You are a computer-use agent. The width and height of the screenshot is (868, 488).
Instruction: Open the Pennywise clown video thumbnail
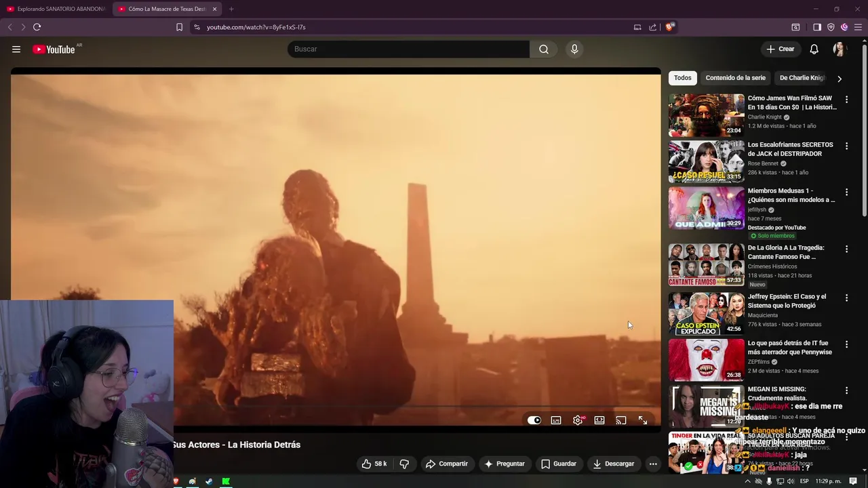pos(706,359)
